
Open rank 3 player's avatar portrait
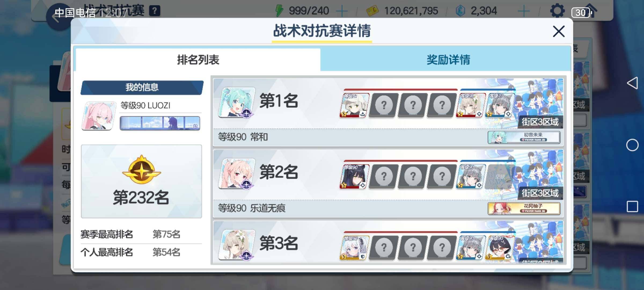tap(237, 244)
